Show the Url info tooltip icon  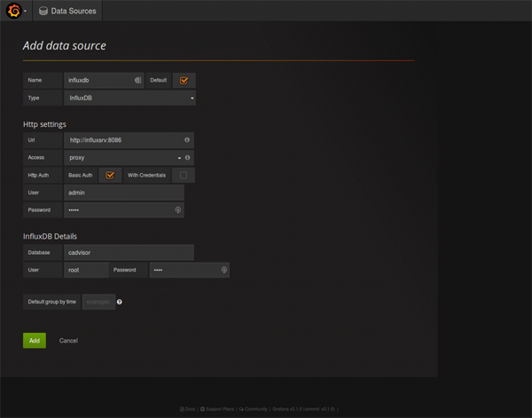[x=187, y=140]
